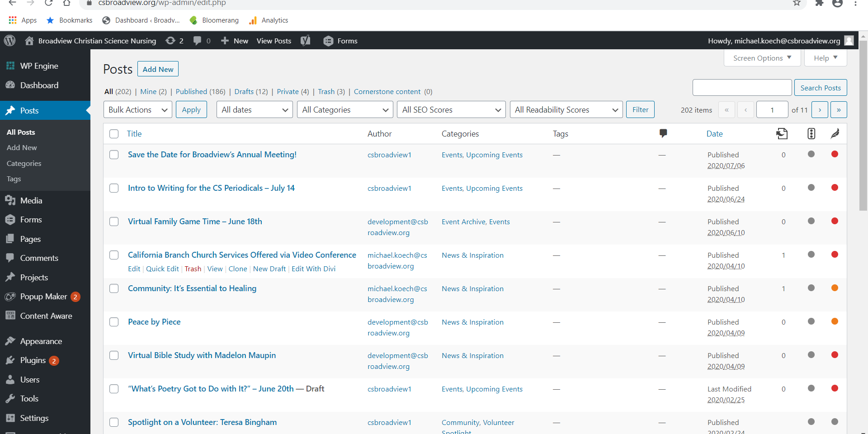Check the select-all posts checkbox
868x434 pixels.
[114, 134]
